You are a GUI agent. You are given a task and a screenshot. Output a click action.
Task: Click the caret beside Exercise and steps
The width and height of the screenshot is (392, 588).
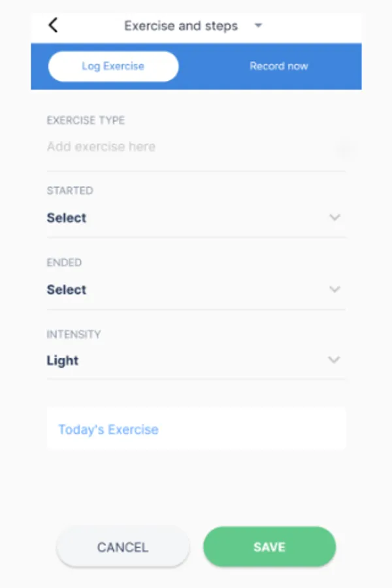[x=258, y=26]
